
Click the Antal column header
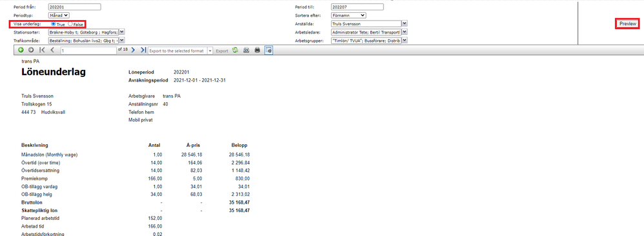pyautogui.click(x=154, y=145)
